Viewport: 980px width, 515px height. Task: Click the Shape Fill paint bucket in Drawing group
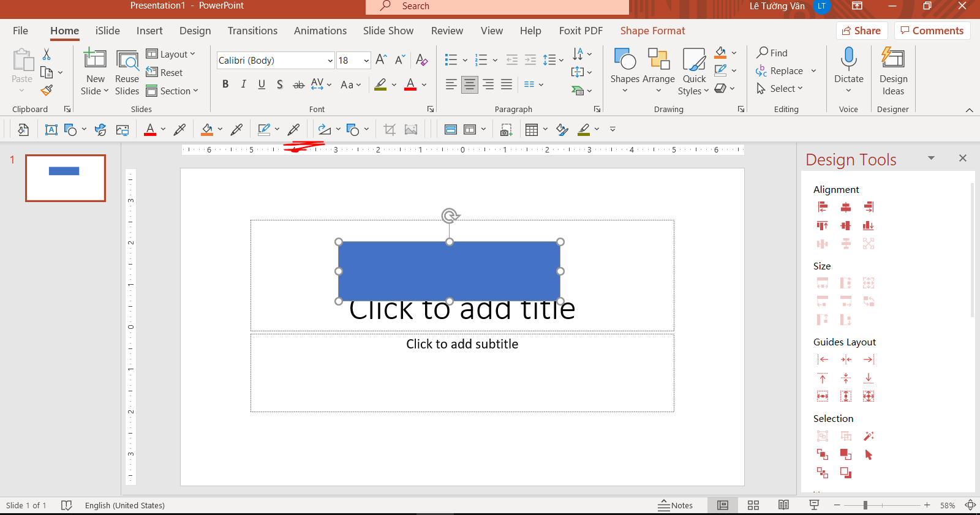721,53
